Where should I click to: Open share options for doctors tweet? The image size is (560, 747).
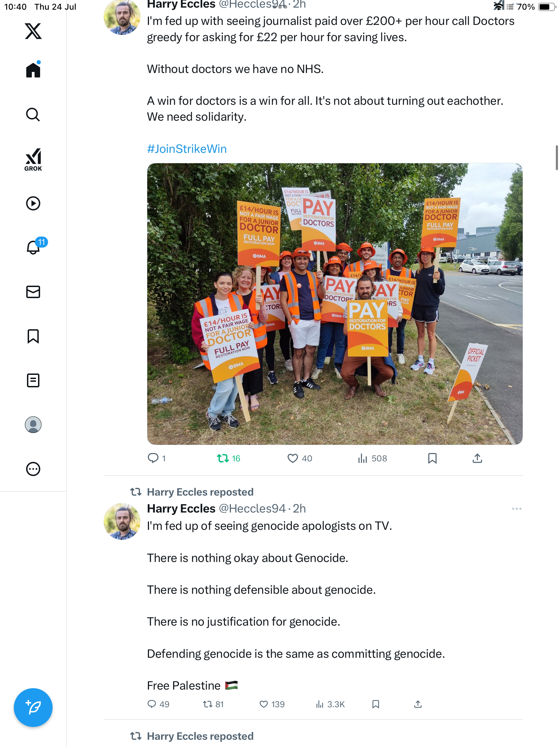477,459
